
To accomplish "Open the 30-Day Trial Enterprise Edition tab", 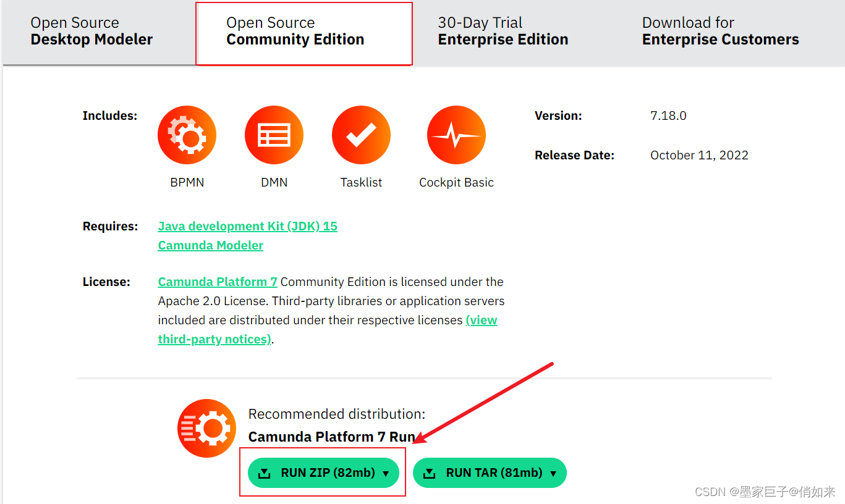I will click(x=503, y=31).
